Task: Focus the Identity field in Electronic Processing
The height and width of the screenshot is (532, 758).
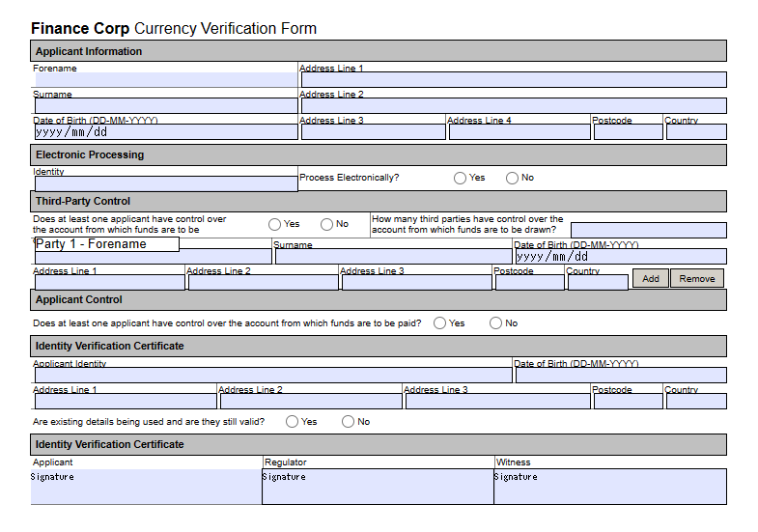Action: [x=166, y=184]
